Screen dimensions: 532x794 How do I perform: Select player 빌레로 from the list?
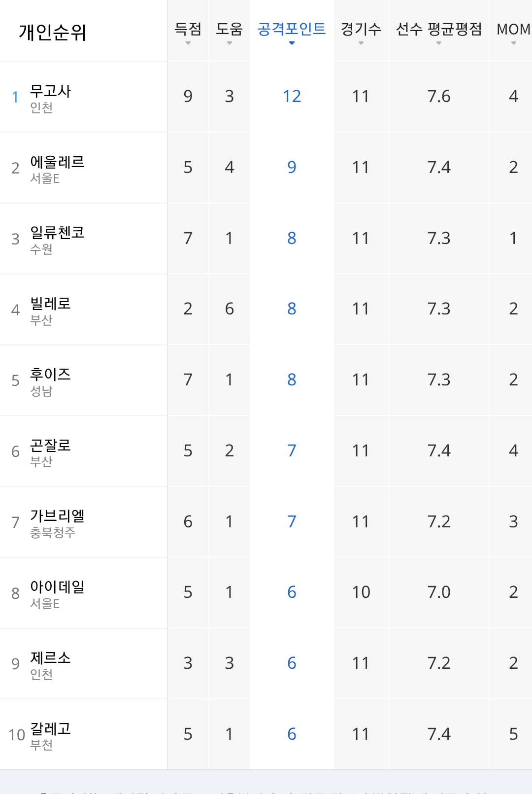(x=50, y=304)
